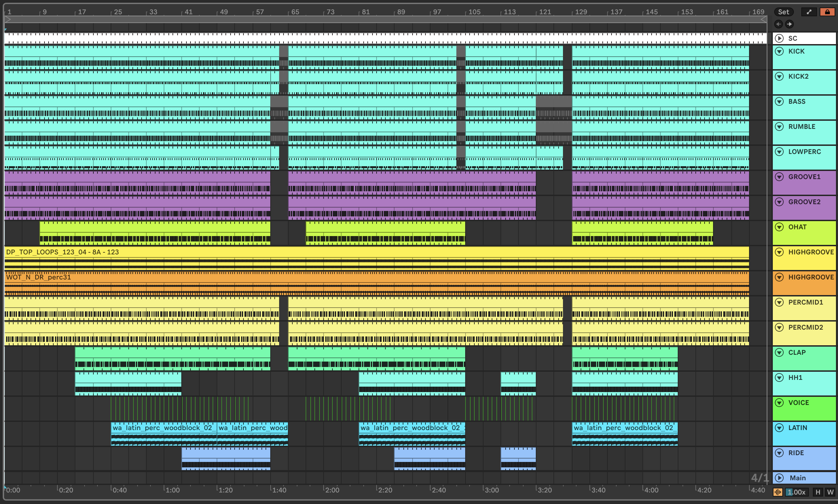Unfold the SC track

pos(779,38)
